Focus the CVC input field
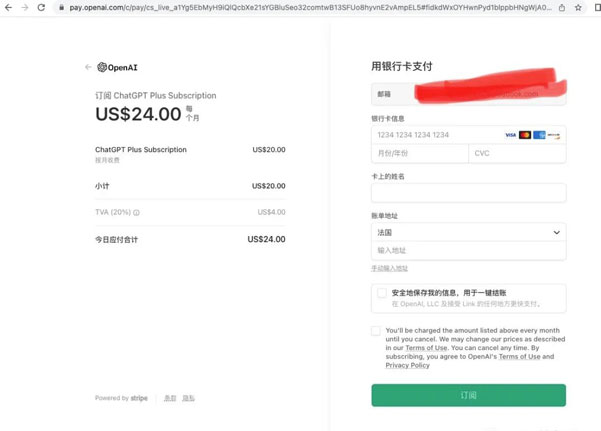The width and height of the screenshot is (601, 431). click(517, 153)
